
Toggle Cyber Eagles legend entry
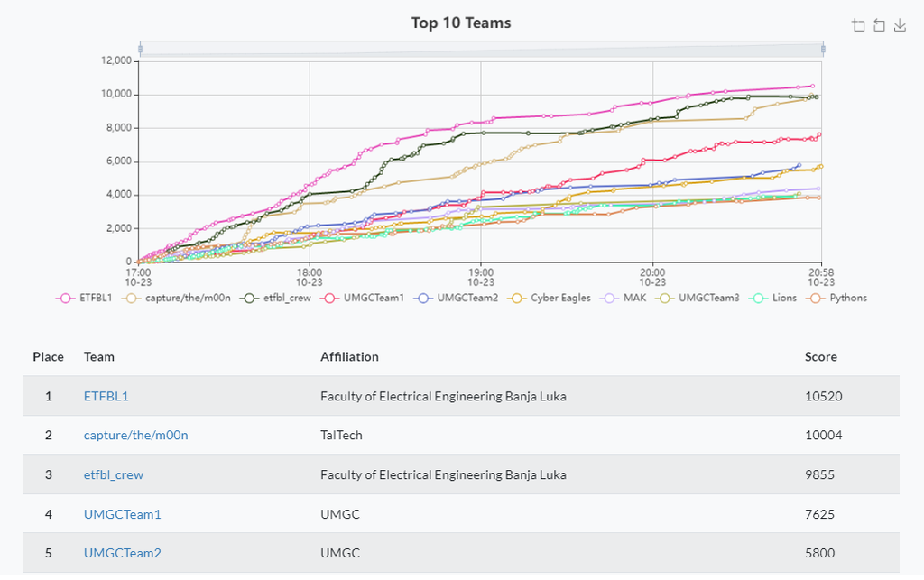click(550, 298)
